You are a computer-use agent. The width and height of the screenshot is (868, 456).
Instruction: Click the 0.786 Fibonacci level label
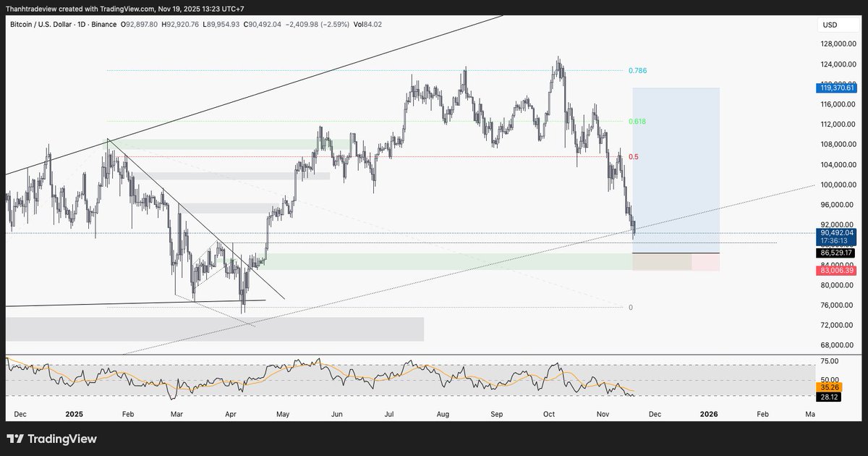coord(637,71)
